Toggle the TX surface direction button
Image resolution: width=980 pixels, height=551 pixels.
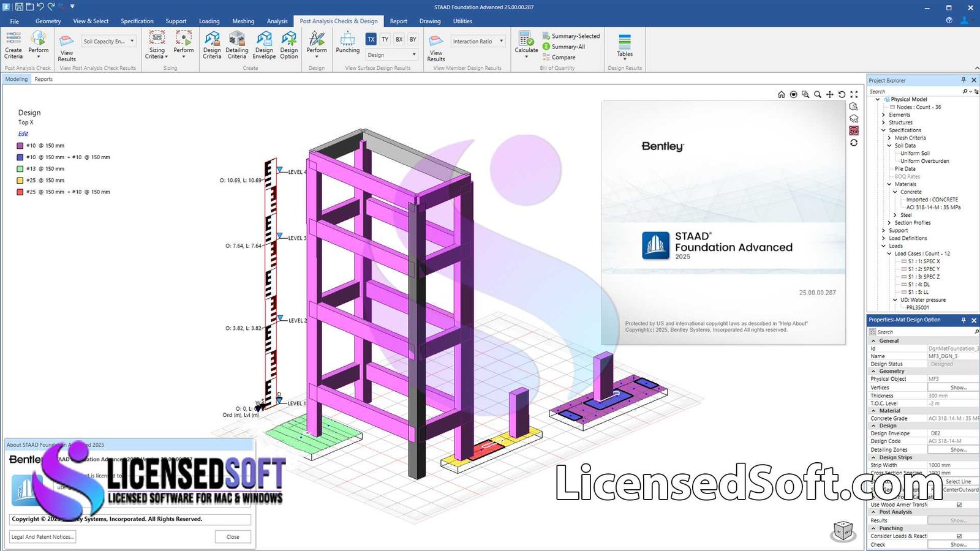tap(371, 39)
